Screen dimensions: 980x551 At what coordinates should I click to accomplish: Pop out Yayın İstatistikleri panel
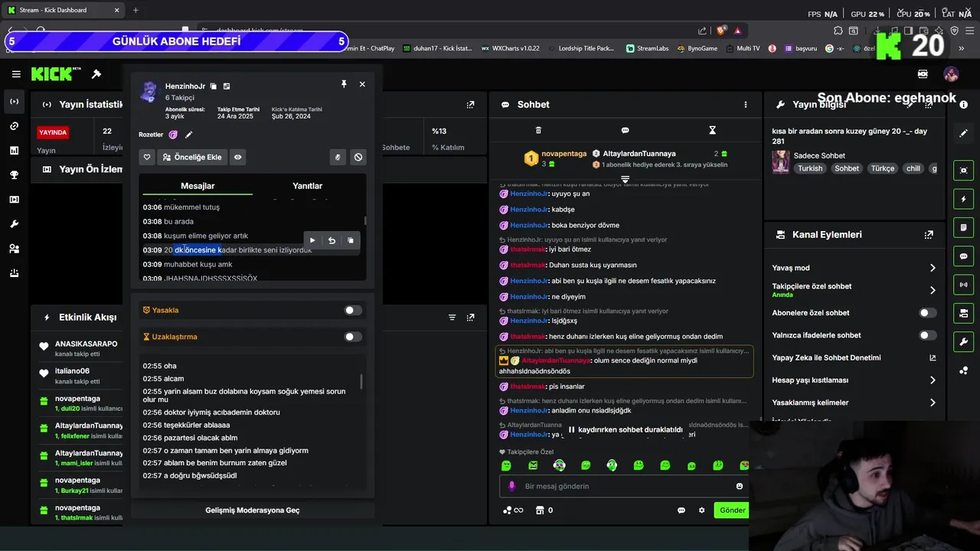click(471, 105)
